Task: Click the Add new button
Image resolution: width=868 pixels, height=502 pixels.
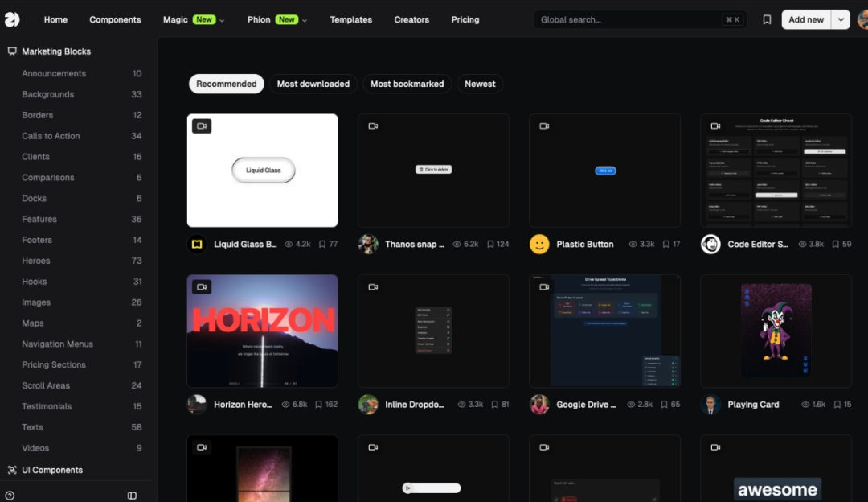Action: click(806, 19)
